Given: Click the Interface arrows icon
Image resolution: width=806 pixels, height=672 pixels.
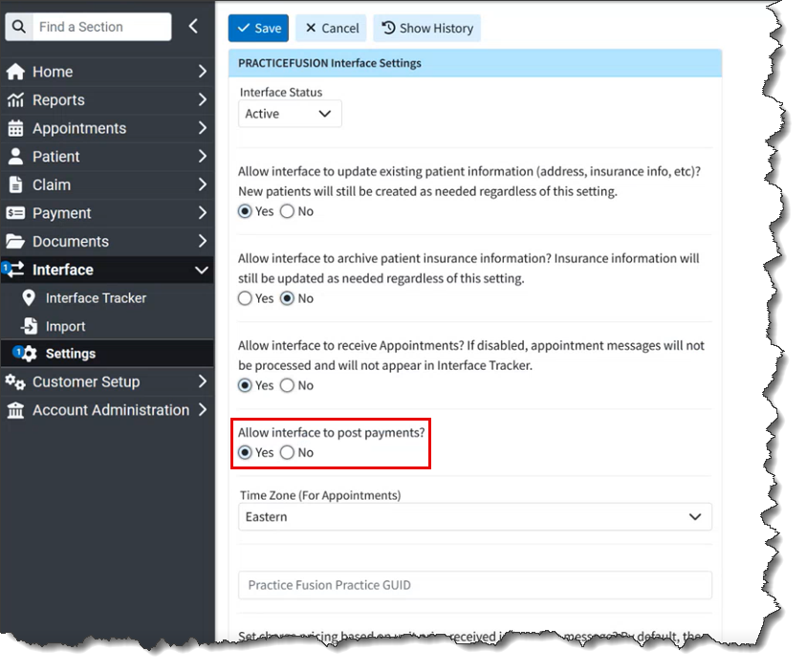Looking at the screenshot, I should click(15, 270).
